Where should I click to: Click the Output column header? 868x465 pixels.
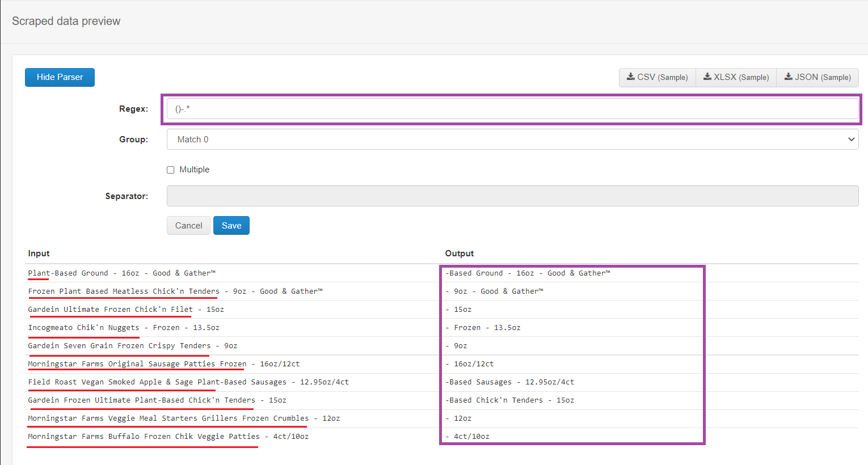(459, 253)
